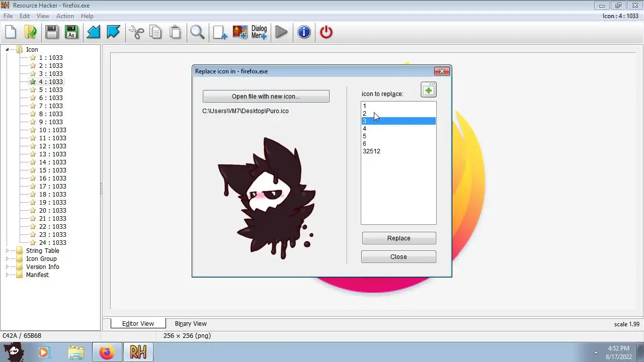Select icon 2 in replace list

pos(398,113)
